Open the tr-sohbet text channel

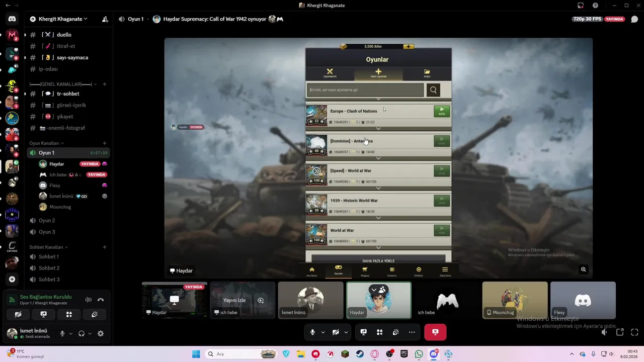coord(68,94)
